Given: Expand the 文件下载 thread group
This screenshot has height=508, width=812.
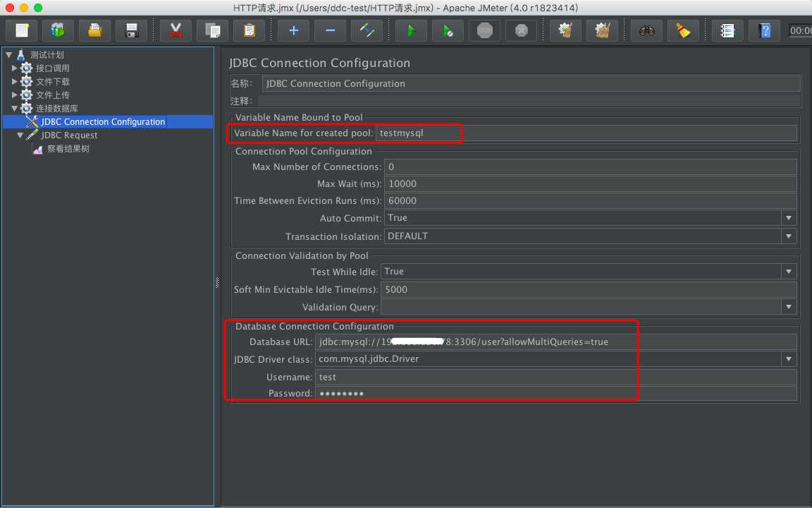Looking at the screenshot, I should click(x=15, y=81).
